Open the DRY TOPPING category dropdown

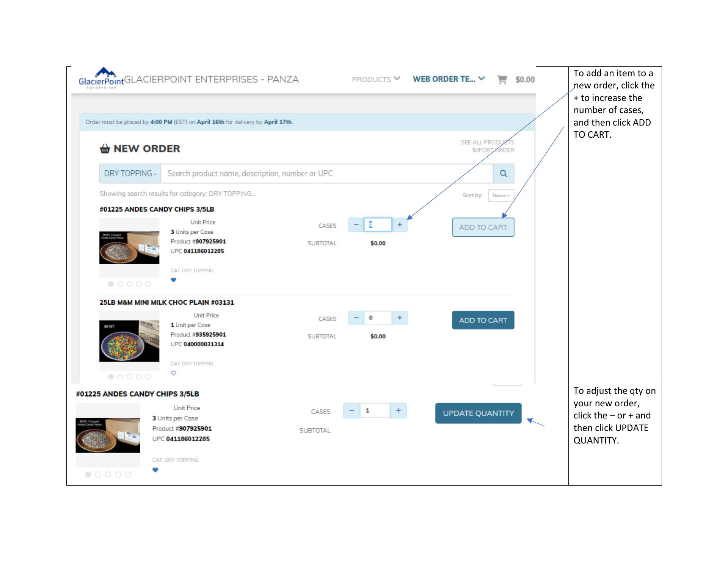point(130,173)
